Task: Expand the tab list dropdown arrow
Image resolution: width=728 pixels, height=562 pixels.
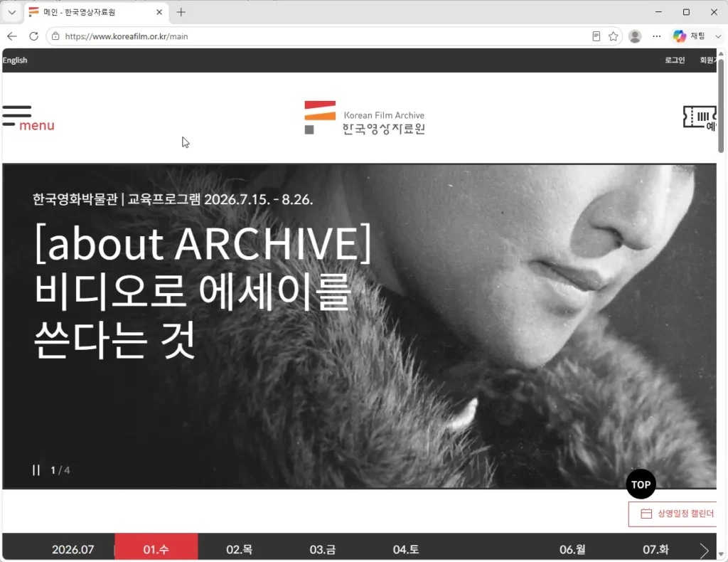Action: click(x=12, y=12)
